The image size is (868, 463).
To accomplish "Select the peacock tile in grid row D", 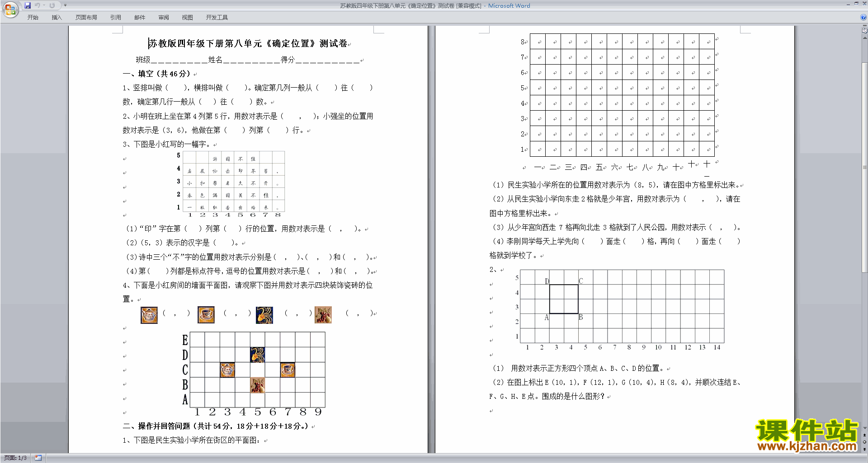I will tap(257, 355).
